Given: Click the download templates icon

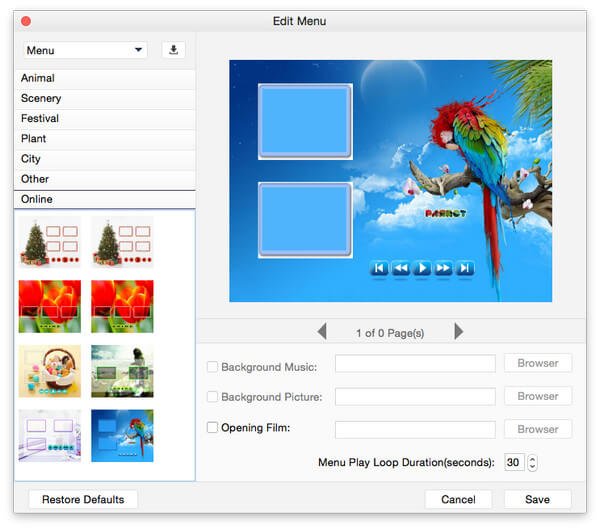Looking at the screenshot, I should pos(173,50).
